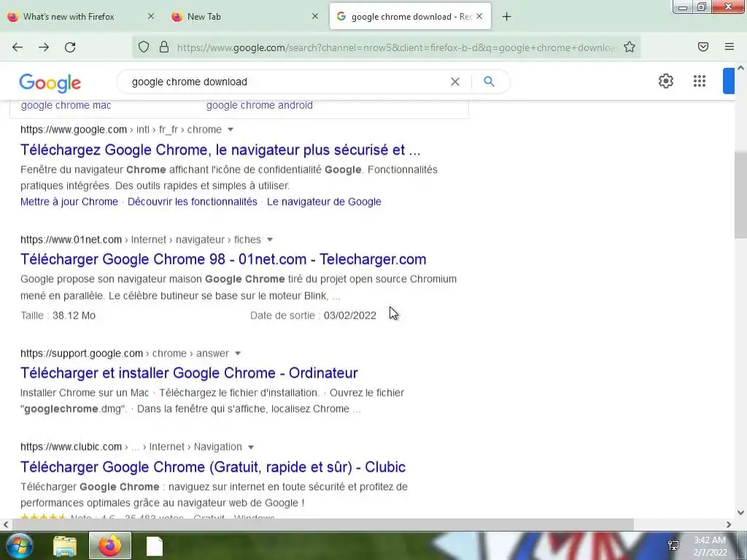The width and height of the screenshot is (747, 560).
Task: Open Téléchargez Google Chrome result
Action: [x=220, y=150]
